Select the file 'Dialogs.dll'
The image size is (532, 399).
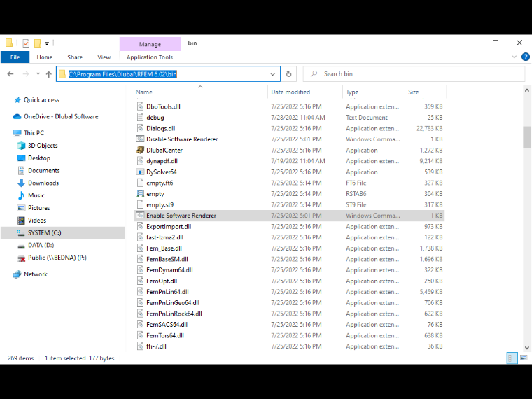289,128
